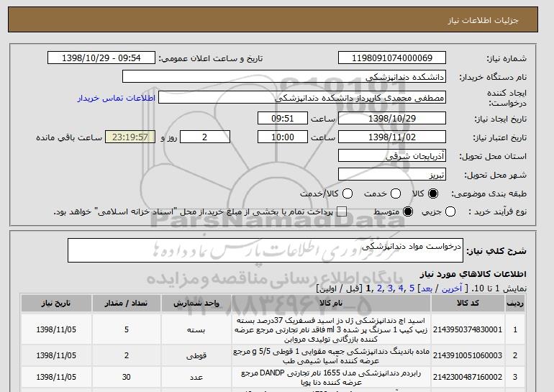The image size is (554, 392).
Task: Open the اطلاعات تماس خریدار link
Action: [117, 98]
